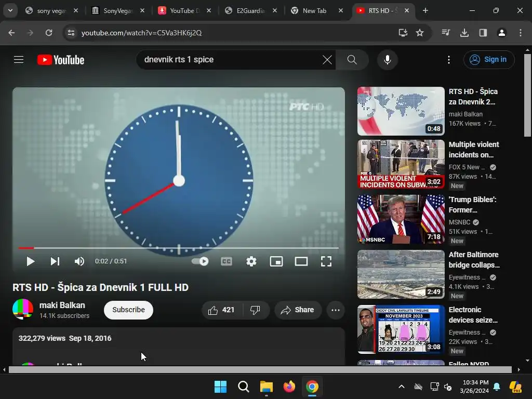
Task: Switch to the YouTube Downloader tab
Action: 184,11
